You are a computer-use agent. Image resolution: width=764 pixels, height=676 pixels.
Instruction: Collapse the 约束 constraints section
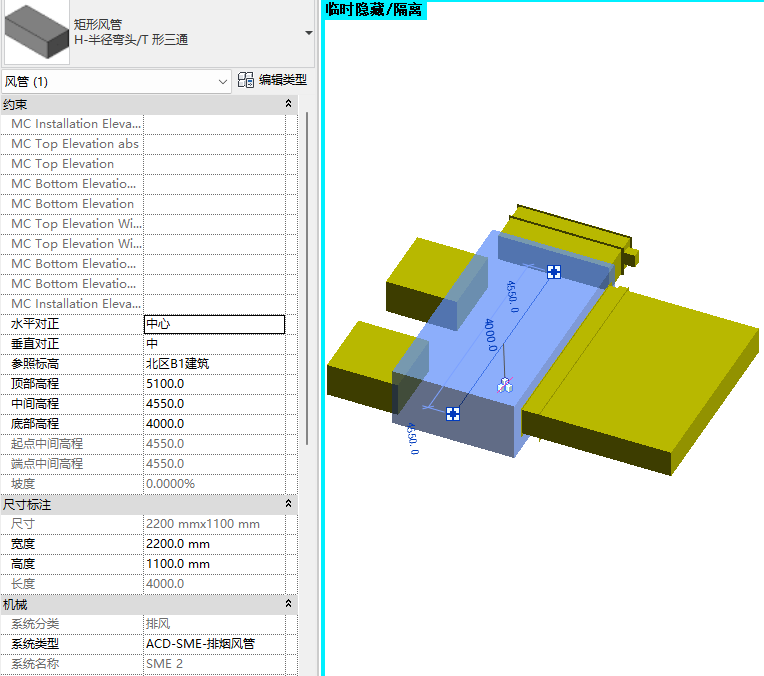[289, 104]
